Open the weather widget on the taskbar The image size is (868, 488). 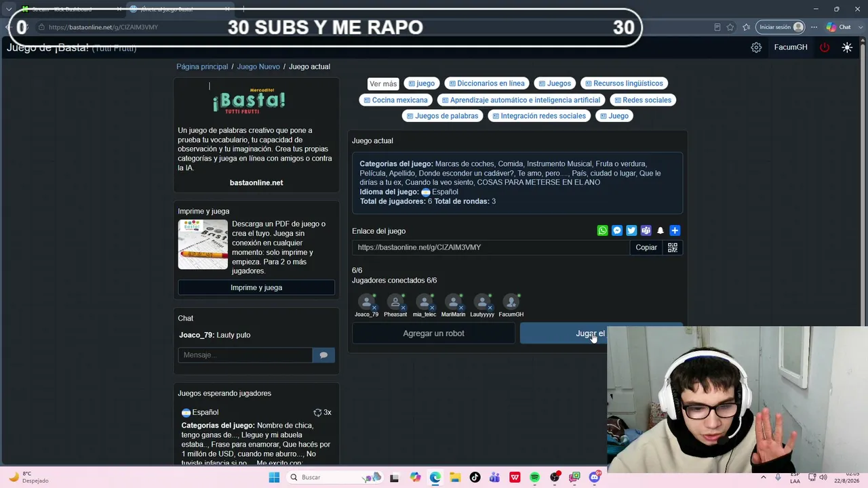click(x=27, y=477)
